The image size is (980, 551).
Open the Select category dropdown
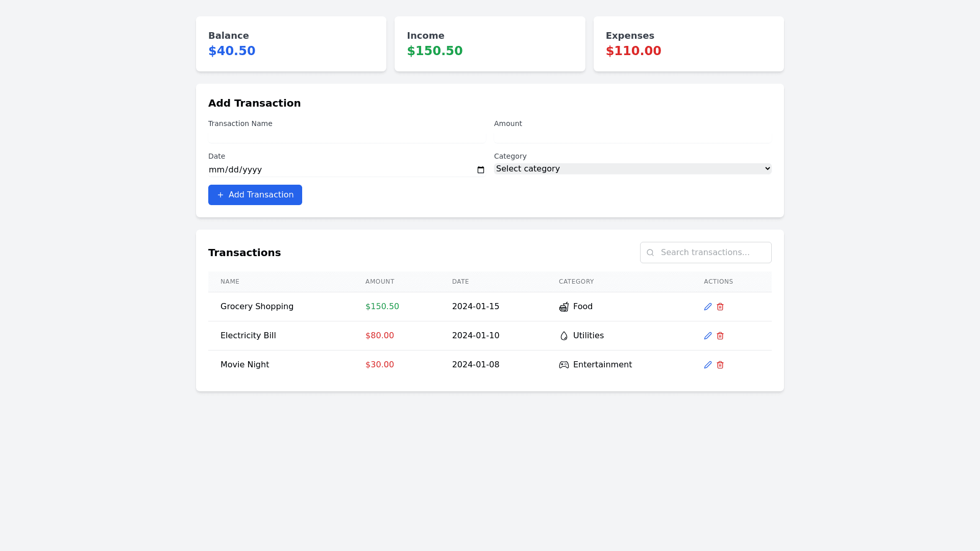point(632,169)
